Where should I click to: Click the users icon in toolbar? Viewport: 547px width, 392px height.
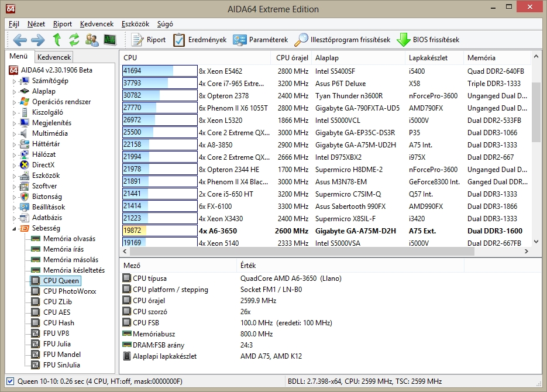(x=92, y=40)
